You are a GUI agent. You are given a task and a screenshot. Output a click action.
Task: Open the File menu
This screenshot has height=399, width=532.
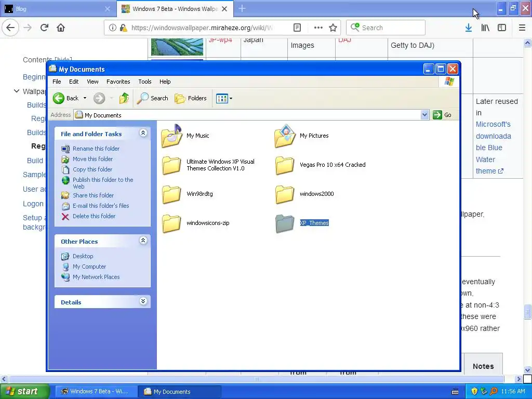57,82
